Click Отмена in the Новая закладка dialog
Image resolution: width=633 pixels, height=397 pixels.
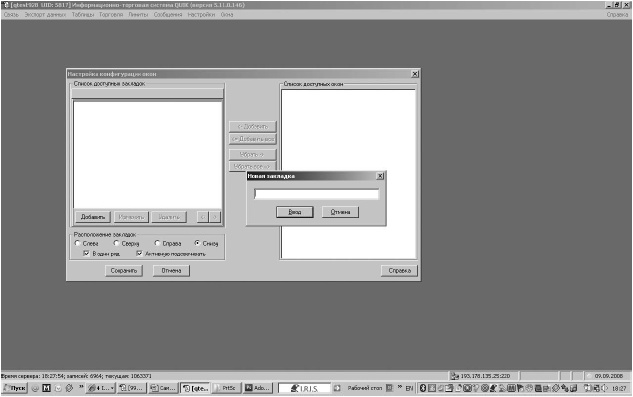point(340,212)
